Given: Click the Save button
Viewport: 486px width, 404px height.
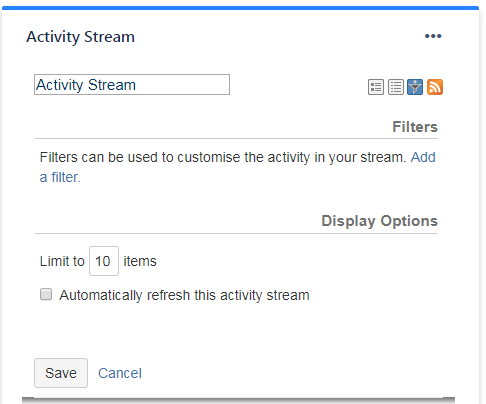Looking at the screenshot, I should point(61,373).
